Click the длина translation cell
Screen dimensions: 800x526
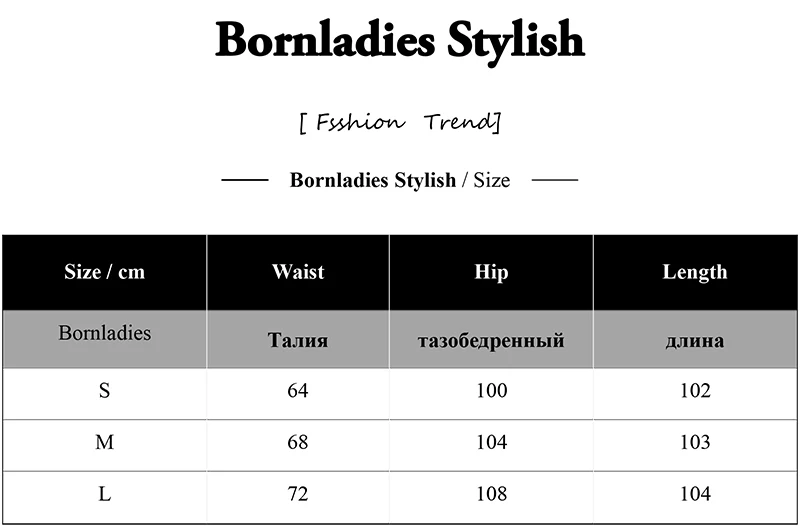click(x=695, y=340)
